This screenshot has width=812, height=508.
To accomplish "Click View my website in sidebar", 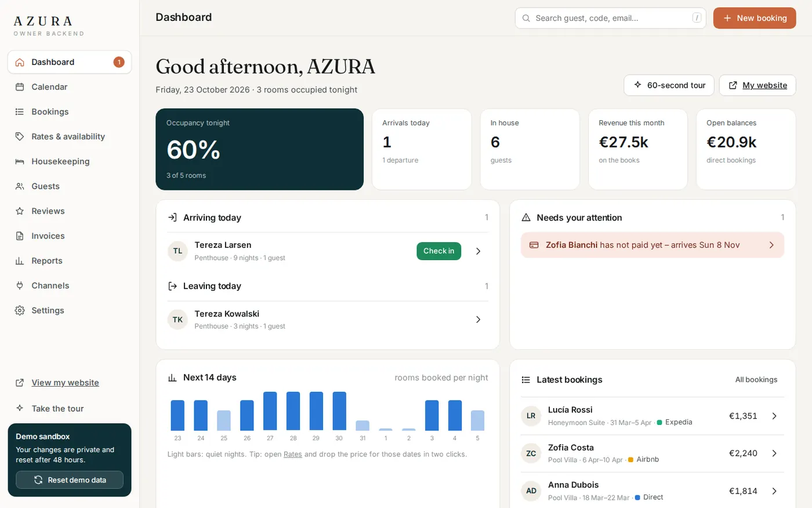I will click(x=65, y=383).
